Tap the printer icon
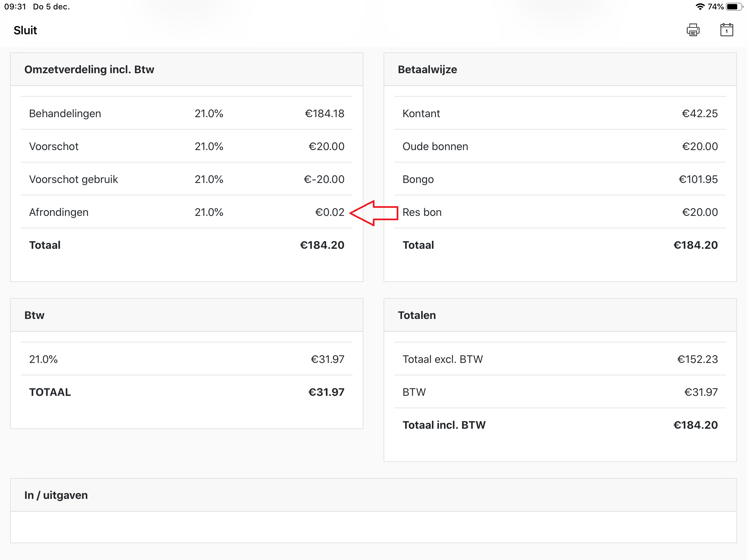 (x=693, y=30)
